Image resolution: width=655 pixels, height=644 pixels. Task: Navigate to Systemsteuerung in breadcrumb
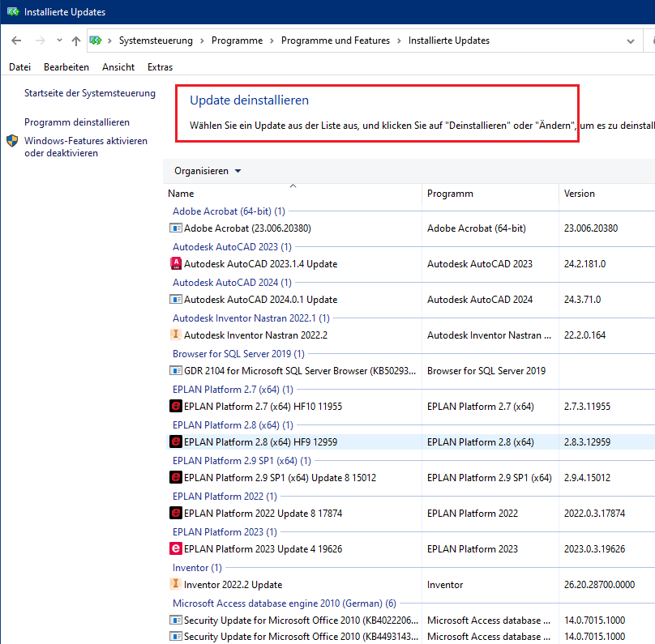[156, 41]
